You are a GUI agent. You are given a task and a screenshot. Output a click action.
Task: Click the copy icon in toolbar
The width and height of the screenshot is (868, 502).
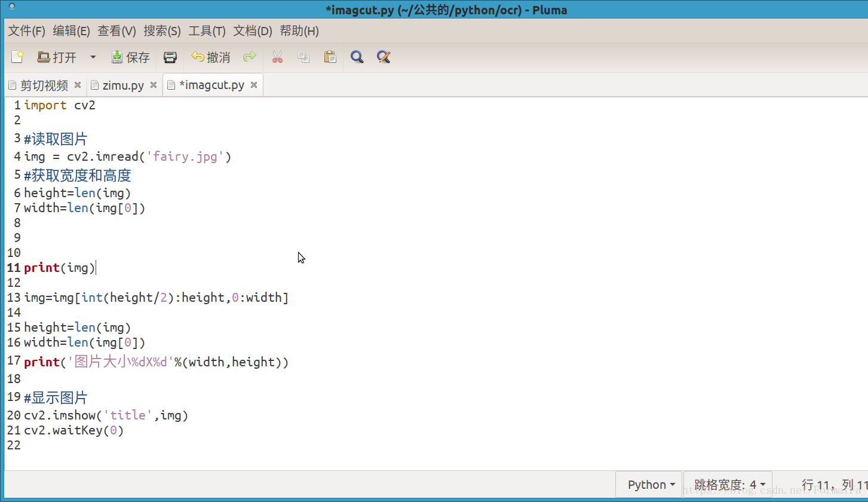303,57
